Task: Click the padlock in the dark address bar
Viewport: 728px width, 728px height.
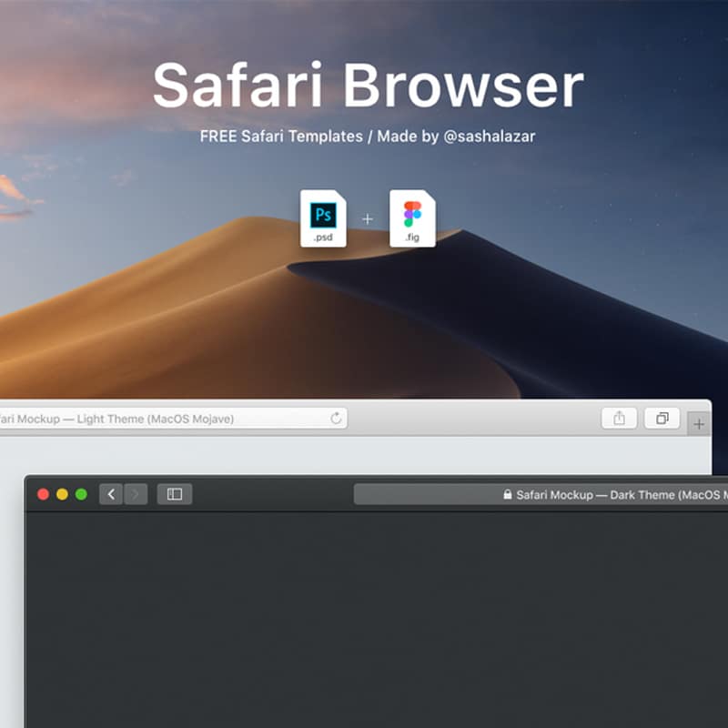Action: pyautogui.click(x=507, y=495)
